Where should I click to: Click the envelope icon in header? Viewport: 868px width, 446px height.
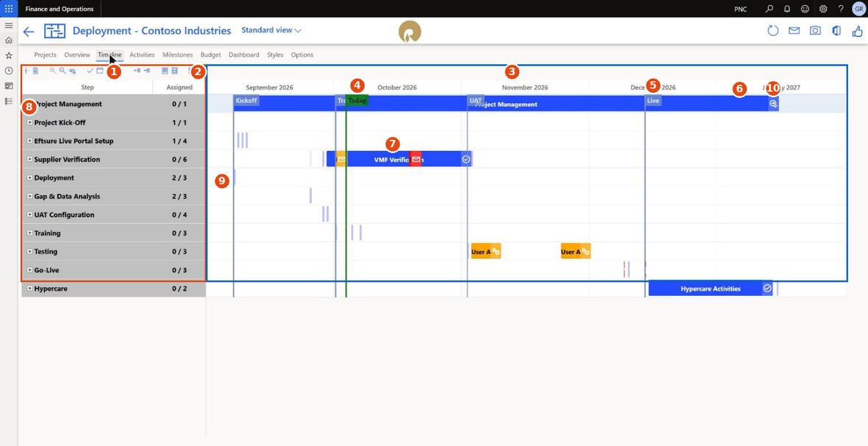tap(794, 30)
